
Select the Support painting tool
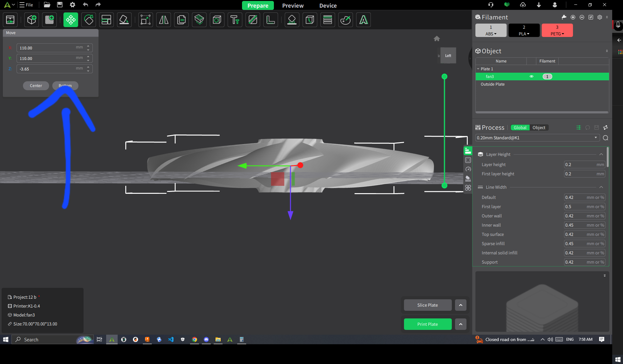tap(292, 20)
